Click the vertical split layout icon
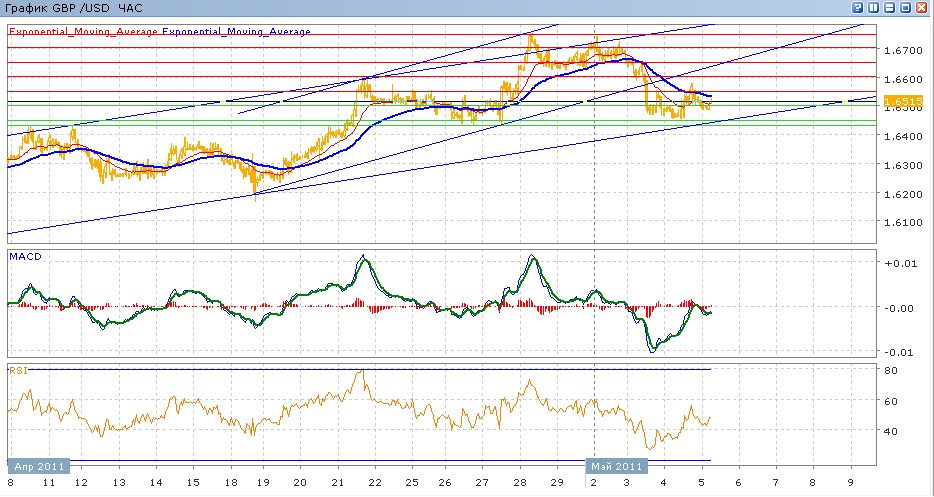The width and height of the screenshot is (934, 497). coord(874,8)
